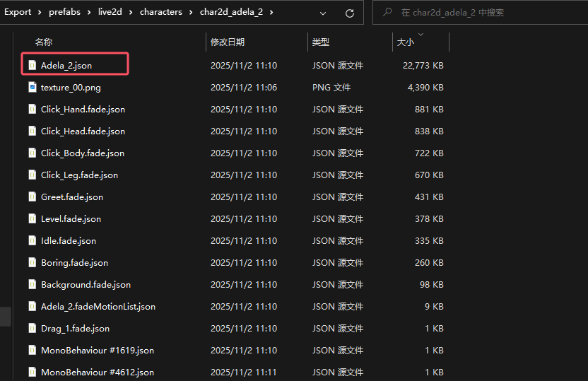This screenshot has width=588, height=381.
Task: Go to the Export breadcrumb folder
Action: (x=18, y=12)
